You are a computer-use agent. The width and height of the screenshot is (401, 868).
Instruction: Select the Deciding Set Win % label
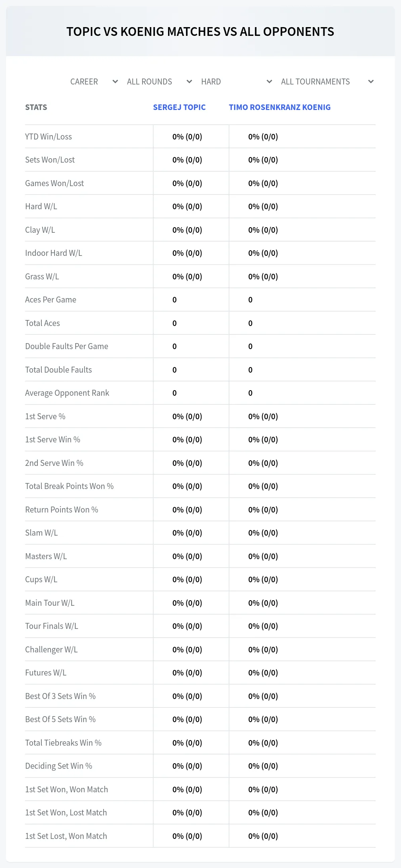[59, 766]
